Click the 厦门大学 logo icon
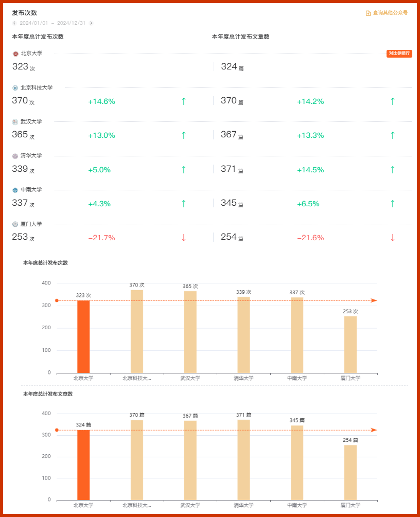This screenshot has width=420, height=517. pyautogui.click(x=15, y=224)
